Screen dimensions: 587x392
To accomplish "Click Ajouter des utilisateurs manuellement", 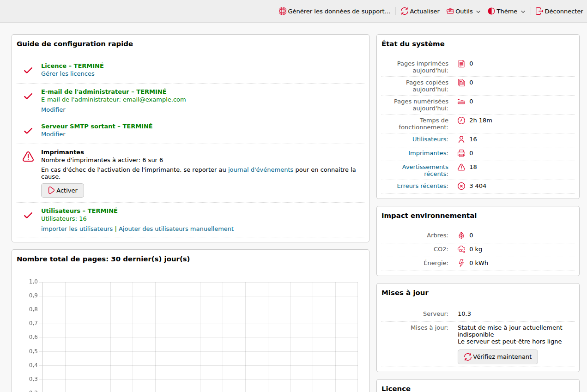I will pyautogui.click(x=176, y=229).
